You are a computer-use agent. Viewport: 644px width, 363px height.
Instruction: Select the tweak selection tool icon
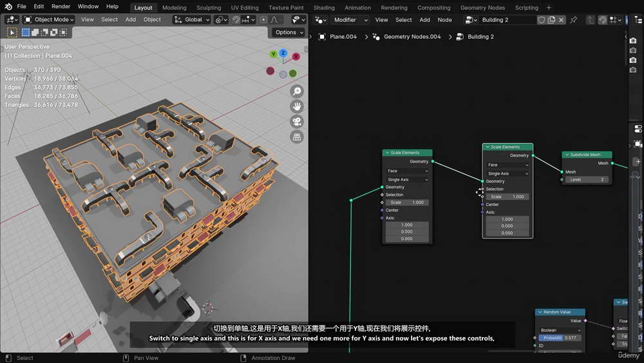[x=12, y=32]
